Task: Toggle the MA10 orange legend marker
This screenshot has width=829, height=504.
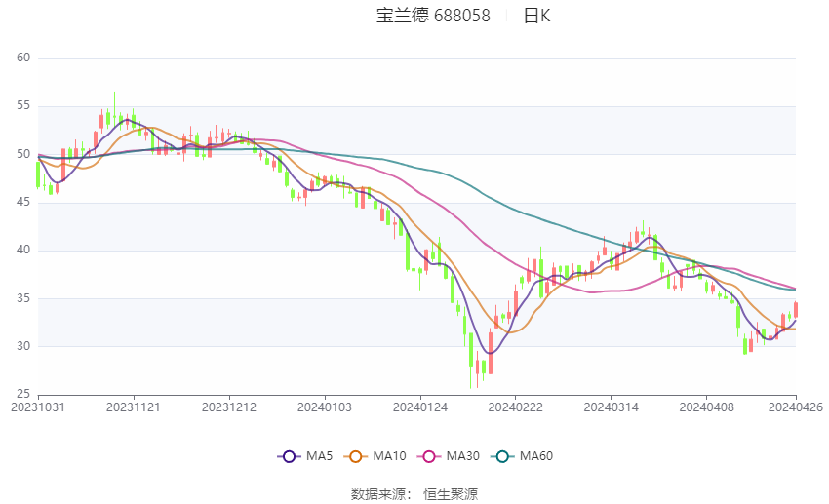Action: 355,456
